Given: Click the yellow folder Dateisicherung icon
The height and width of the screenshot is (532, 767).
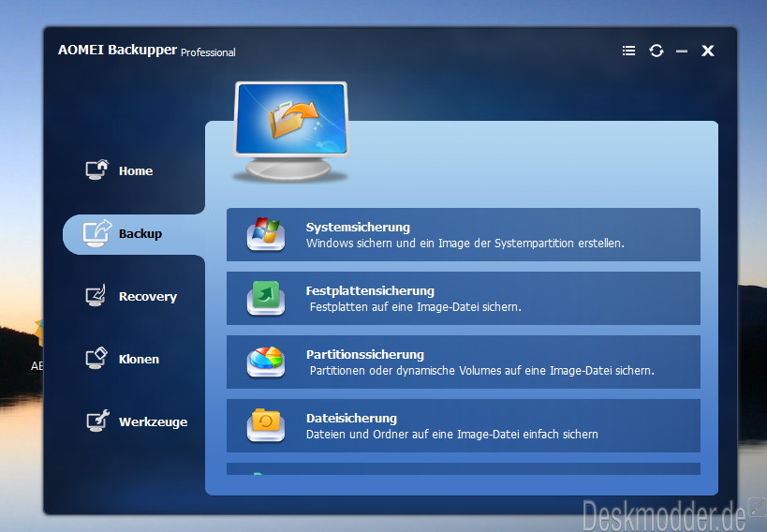Looking at the screenshot, I should coord(266,425).
